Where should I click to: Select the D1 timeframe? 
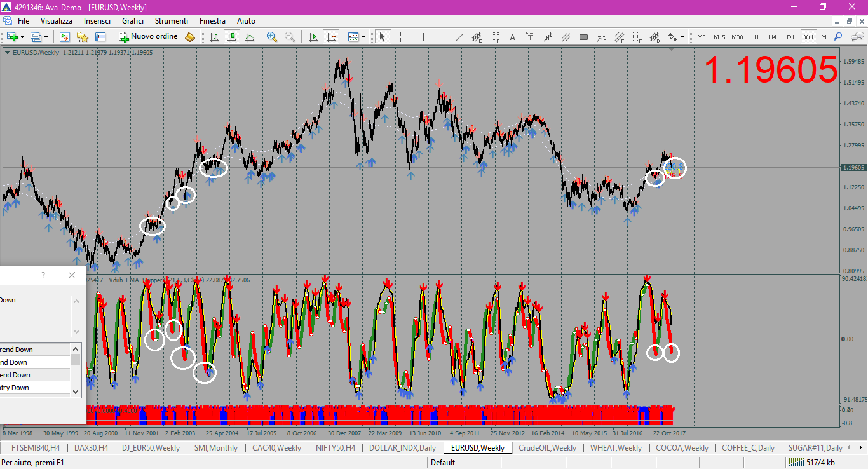[x=790, y=37]
